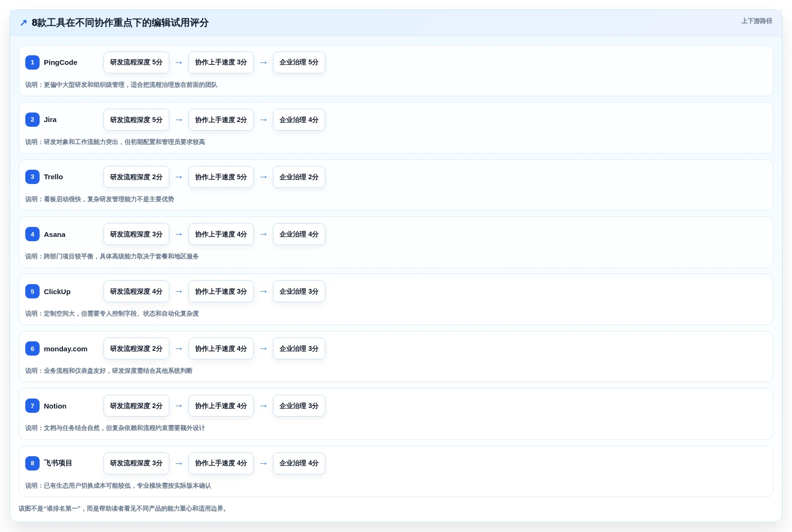Click monday.com's note about 业务流程和仪表盘友好
Screen dimensions: 792x532
coord(109,371)
